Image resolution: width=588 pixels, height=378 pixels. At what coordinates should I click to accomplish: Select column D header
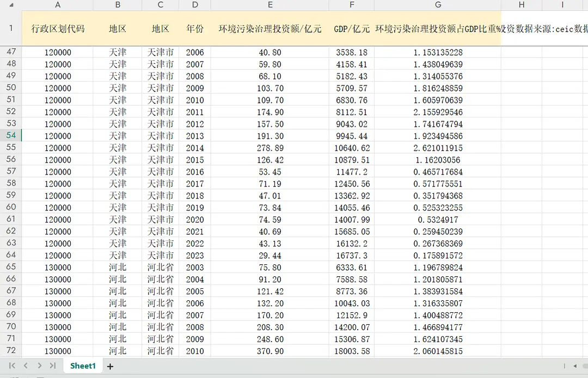point(195,5)
